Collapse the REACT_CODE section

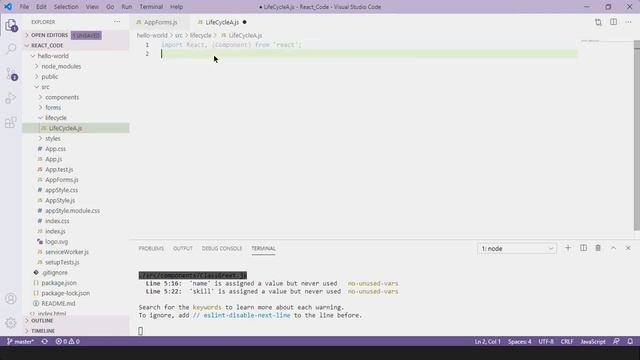76,45
